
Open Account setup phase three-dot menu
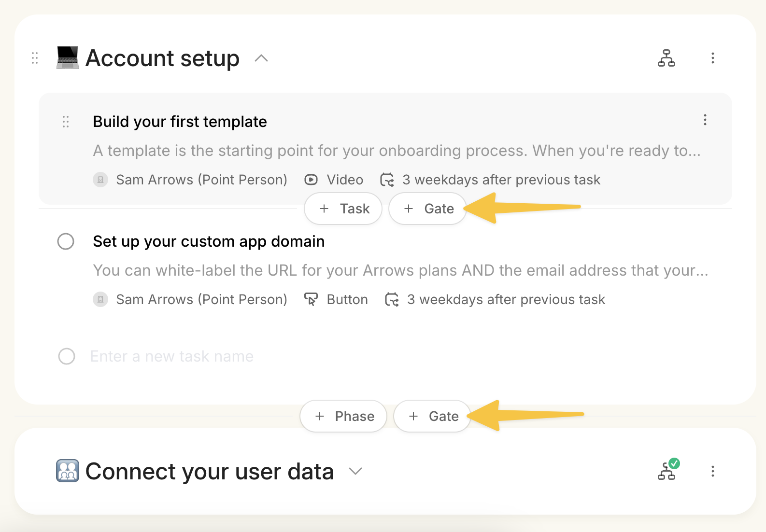tap(712, 58)
